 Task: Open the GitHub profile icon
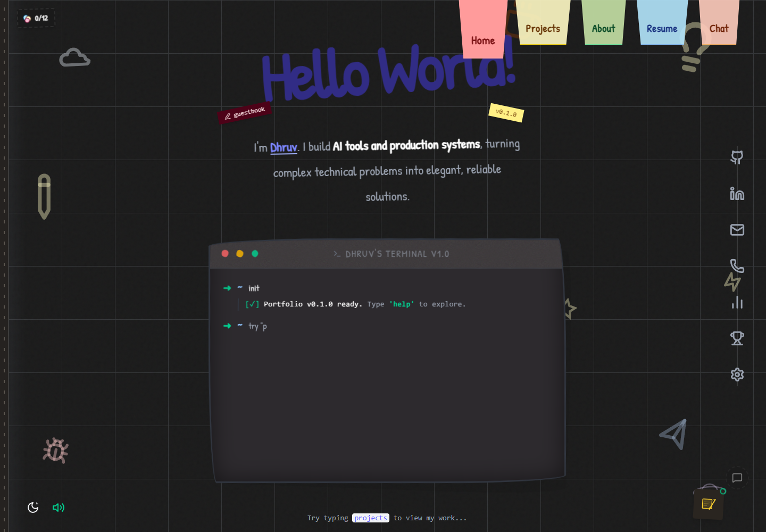[737, 157]
